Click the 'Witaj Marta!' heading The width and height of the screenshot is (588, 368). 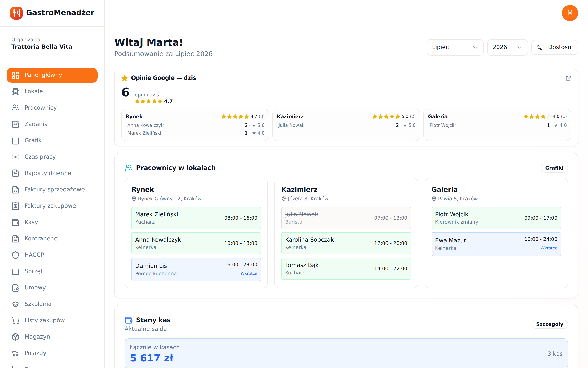click(x=149, y=42)
